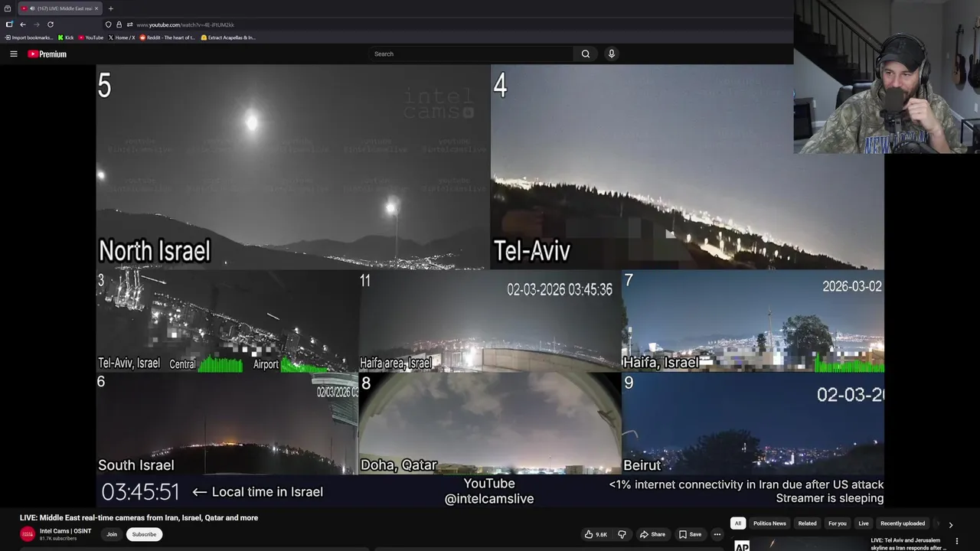Open the YouTube guide hamburger menu
Viewport: 980px width, 551px height.
pyautogui.click(x=13, y=54)
